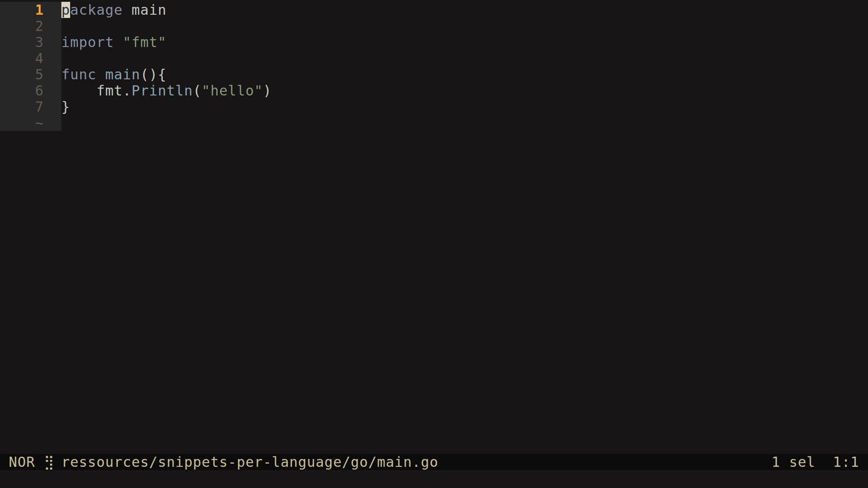Viewport: 868px width, 488px height.
Task: Click the 1:1 cursor position indicator
Action: pyautogui.click(x=845, y=462)
